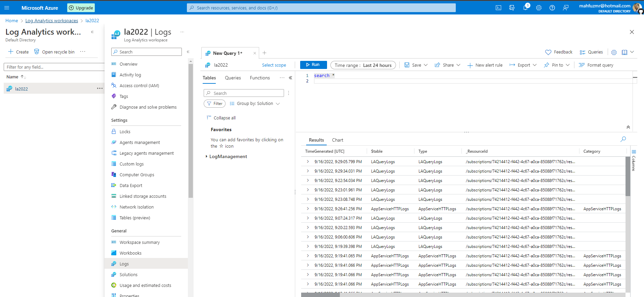644x297 pixels.
Task: Select the New Query 1 tab
Action: (x=228, y=53)
